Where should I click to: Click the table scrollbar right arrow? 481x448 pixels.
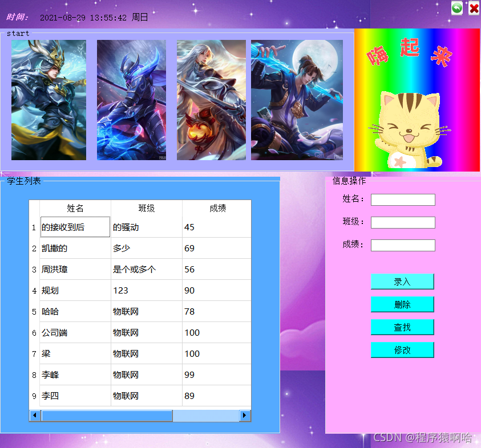click(244, 416)
